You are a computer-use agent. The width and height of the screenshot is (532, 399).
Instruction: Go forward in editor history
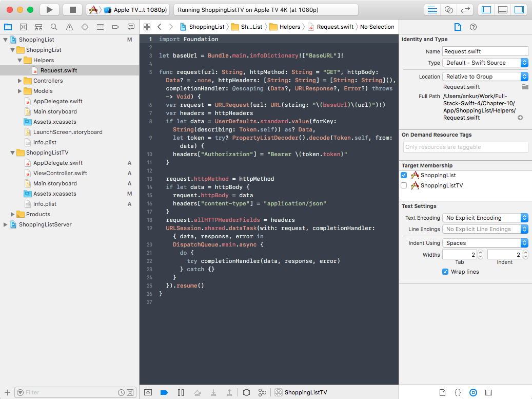click(x=171, y=27)
